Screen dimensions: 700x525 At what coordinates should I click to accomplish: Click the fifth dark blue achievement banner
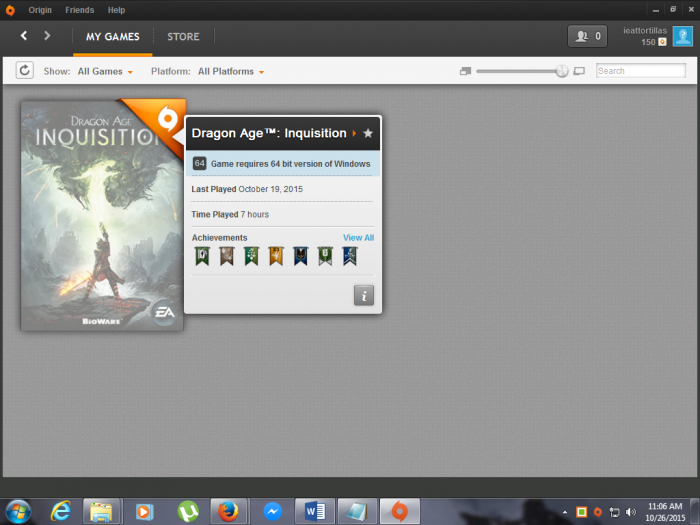300,256
